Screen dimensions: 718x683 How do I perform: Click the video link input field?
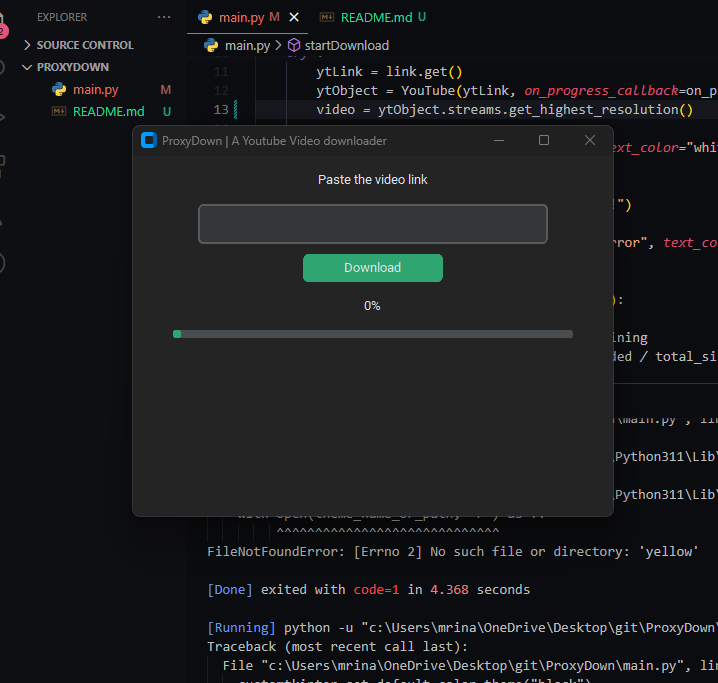click(x=373, y=224)
